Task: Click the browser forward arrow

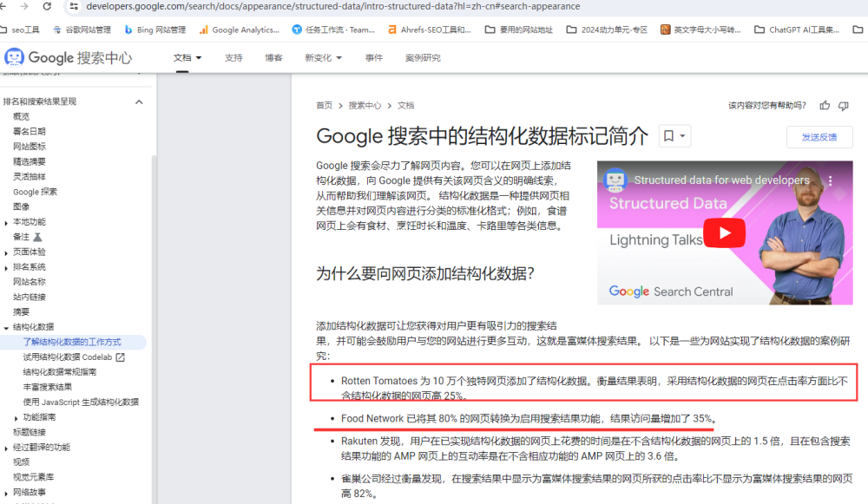Action: 23,6
